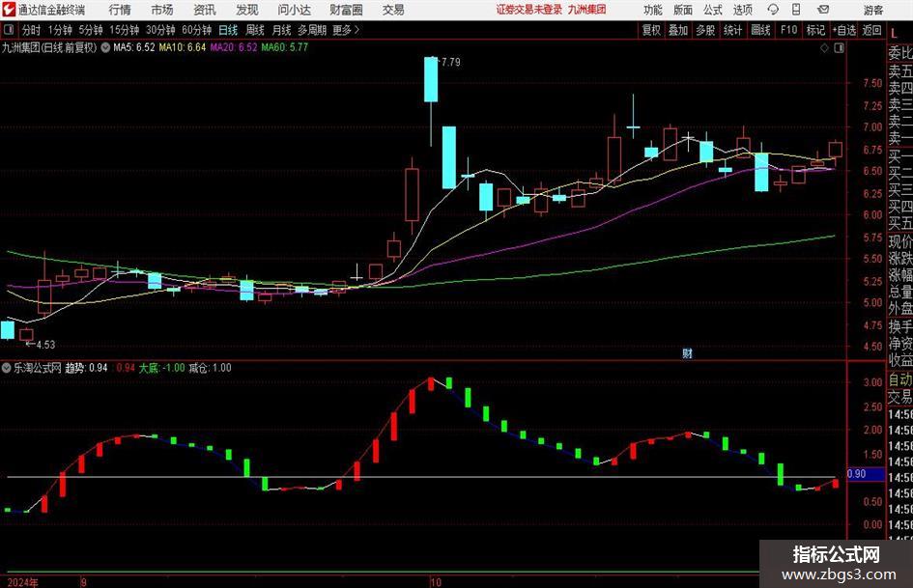Click the 减仓: 1.00 indicator value
The width and height of the screenshot is (913, 588).
[x=211, y=368]
